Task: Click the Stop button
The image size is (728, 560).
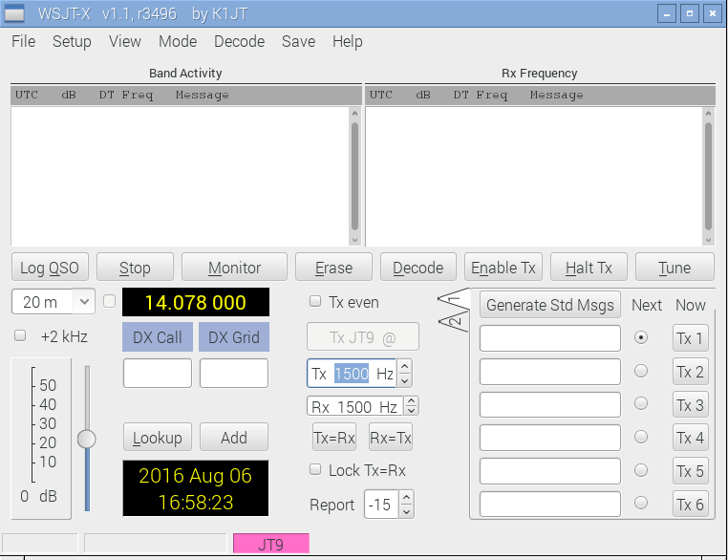Action: pos(135,268)
